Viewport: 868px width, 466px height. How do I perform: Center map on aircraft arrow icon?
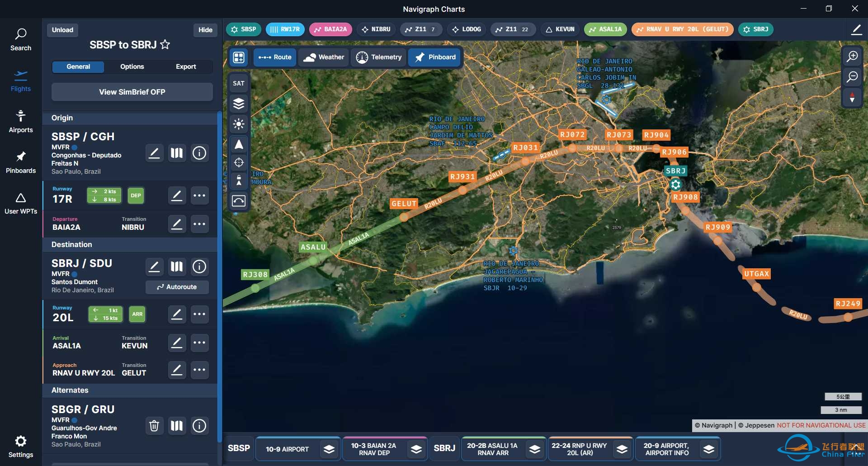click(239, 145)
